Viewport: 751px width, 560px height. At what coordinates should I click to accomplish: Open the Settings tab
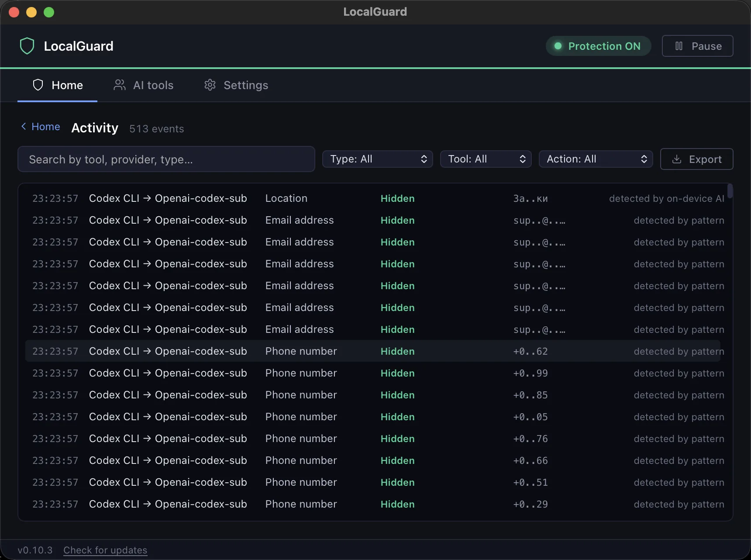(x=236, y=85)
